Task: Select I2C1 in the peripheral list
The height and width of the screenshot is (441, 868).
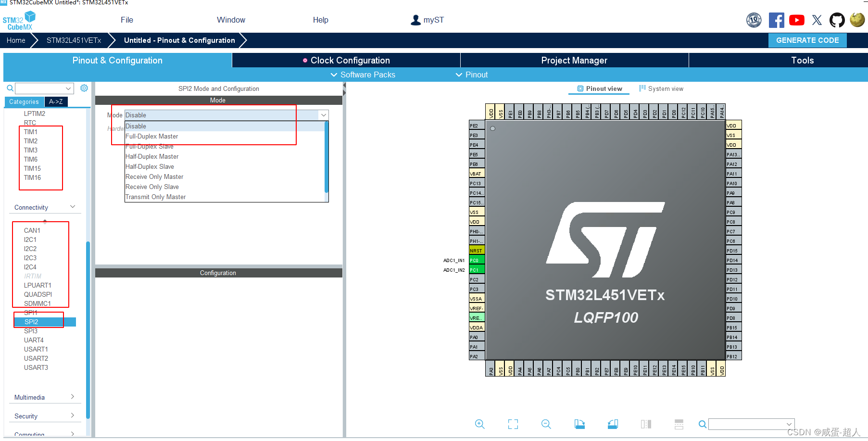Action: [30, 239]
